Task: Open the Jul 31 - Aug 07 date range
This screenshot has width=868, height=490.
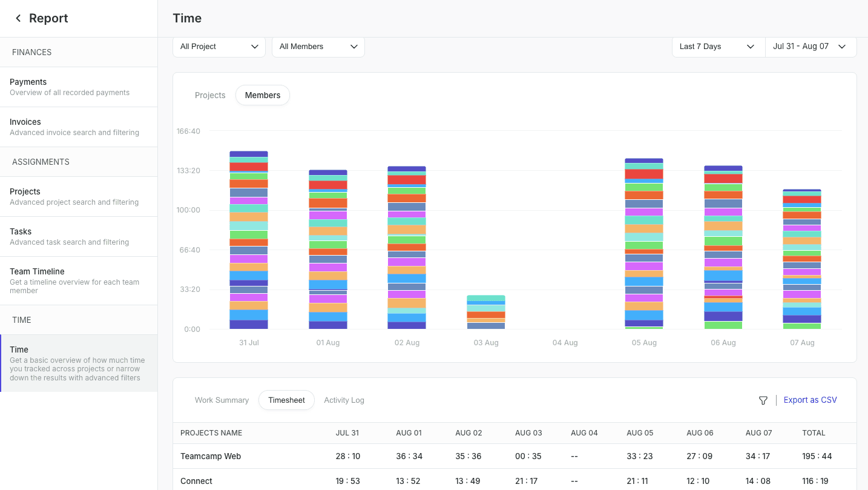Action: click(811, 47)
